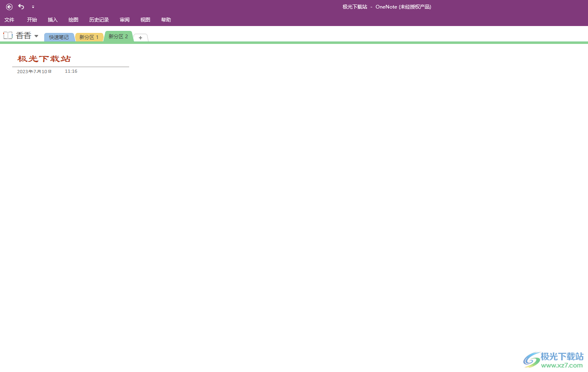The image size is (588, 372).
Task: Select the notebook name 香香
Action: pyautogui.click(x=24, y=36)
